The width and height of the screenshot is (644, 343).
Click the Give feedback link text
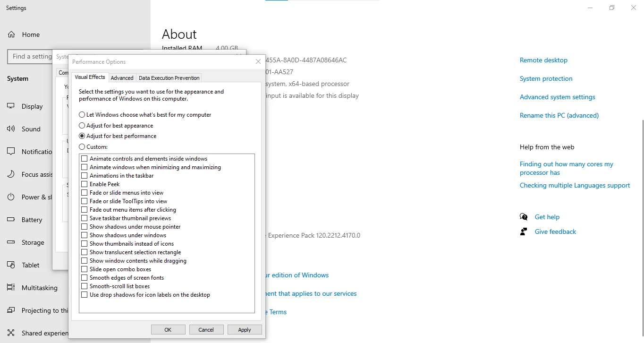(556, 232)
